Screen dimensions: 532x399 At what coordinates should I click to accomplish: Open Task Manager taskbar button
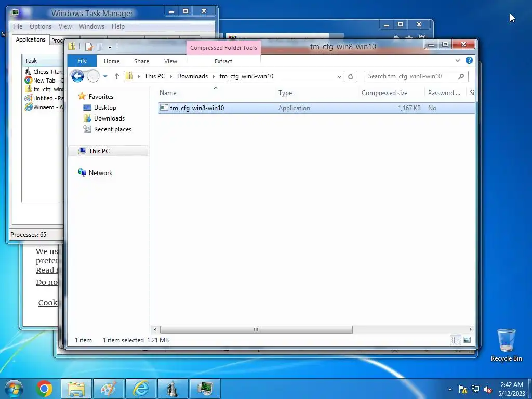point(205,389)
